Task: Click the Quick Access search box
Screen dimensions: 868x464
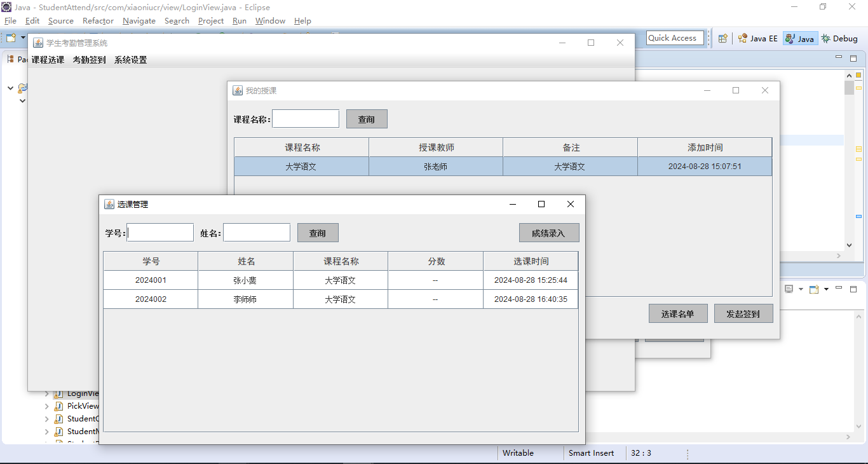Action: (x=675, y=38)
